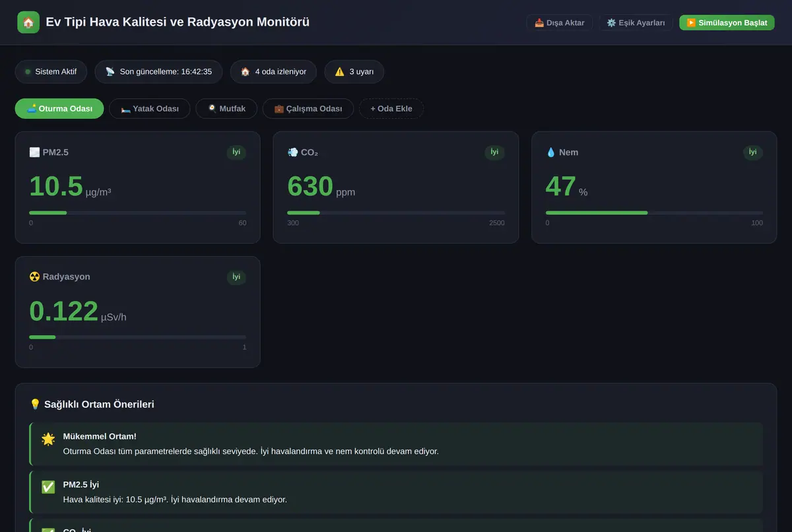The image size is (792, 532).
Task: Click the green house logo icon
Action: [x=28, y=22]
